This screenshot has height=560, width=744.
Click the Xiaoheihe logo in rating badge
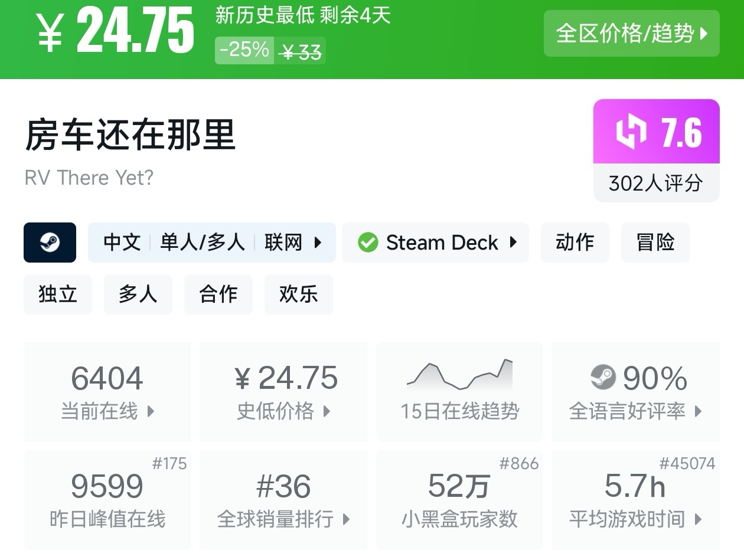click(x=631, y=132)
